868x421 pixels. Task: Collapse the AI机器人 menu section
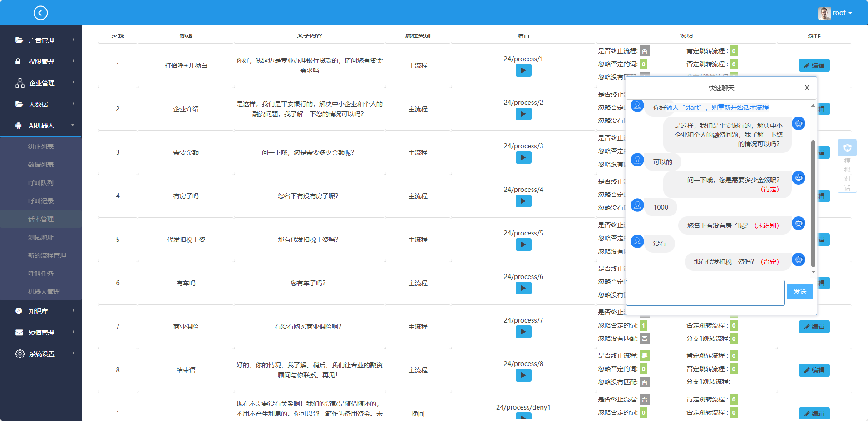click(x=73, y=125)
